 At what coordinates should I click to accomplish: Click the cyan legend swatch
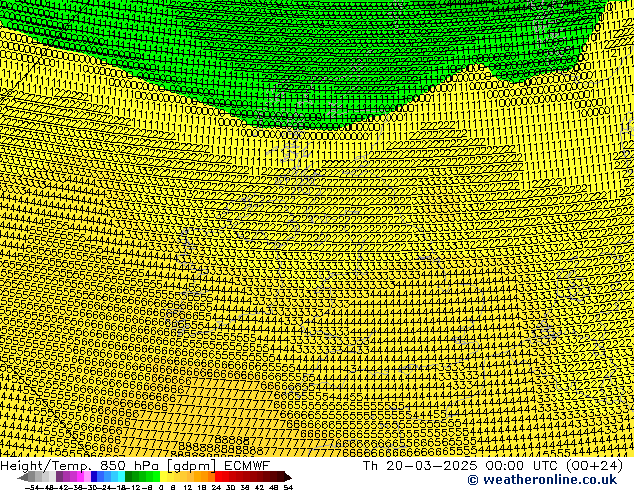(x=121, y=477)
